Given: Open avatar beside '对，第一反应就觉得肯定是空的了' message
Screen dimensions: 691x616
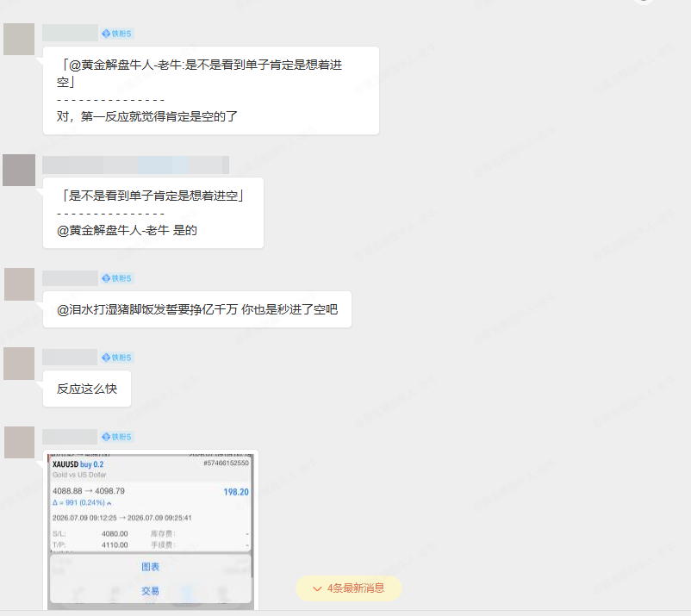Looking at the screenshot, I should point(19,40).
